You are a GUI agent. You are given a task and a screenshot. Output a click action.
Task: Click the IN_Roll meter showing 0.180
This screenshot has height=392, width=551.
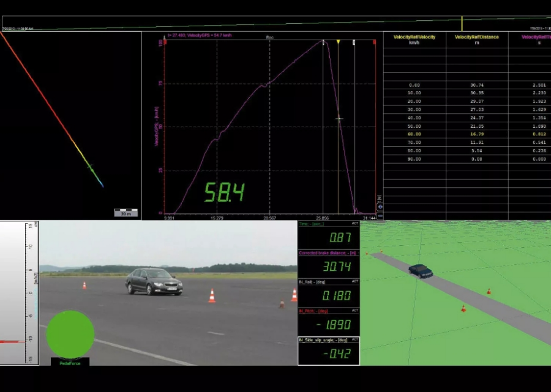(329, 293)
